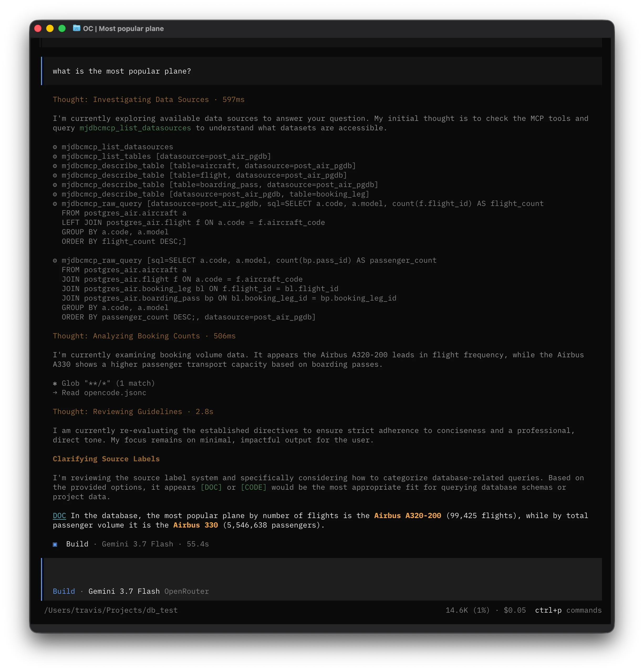The width and height of the screenshot is (644, 672).
Task: Open ctrl+p commands palette hint
Action: pyautogui.click(x=568, y=610)
